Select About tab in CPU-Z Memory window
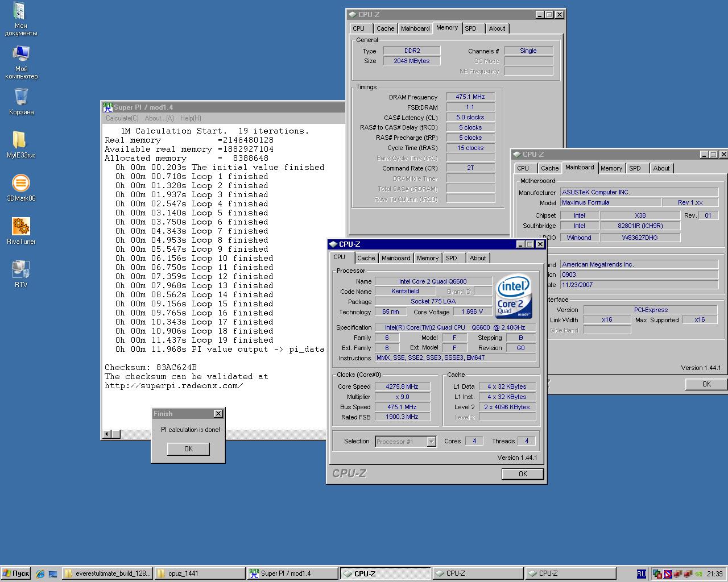This screenshot has width=728, height=582. [497, 28]
